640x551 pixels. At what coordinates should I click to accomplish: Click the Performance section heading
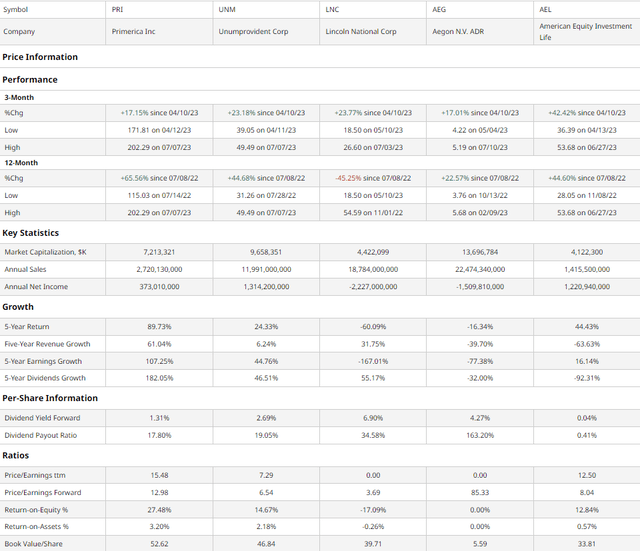tap(30, 80)
